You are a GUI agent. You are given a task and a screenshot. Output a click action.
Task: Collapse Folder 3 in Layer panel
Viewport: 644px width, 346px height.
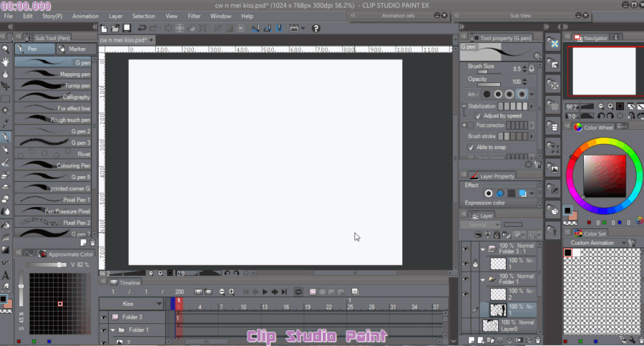click(483, 249)
